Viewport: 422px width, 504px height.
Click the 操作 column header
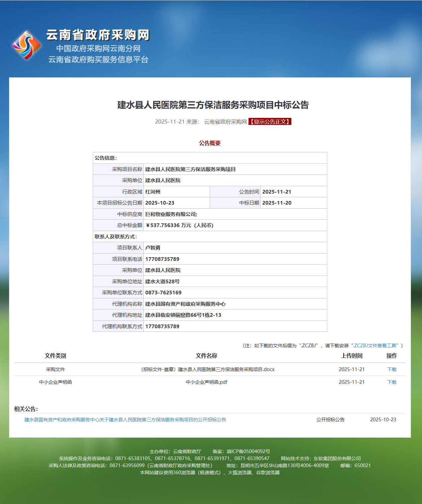392,356
